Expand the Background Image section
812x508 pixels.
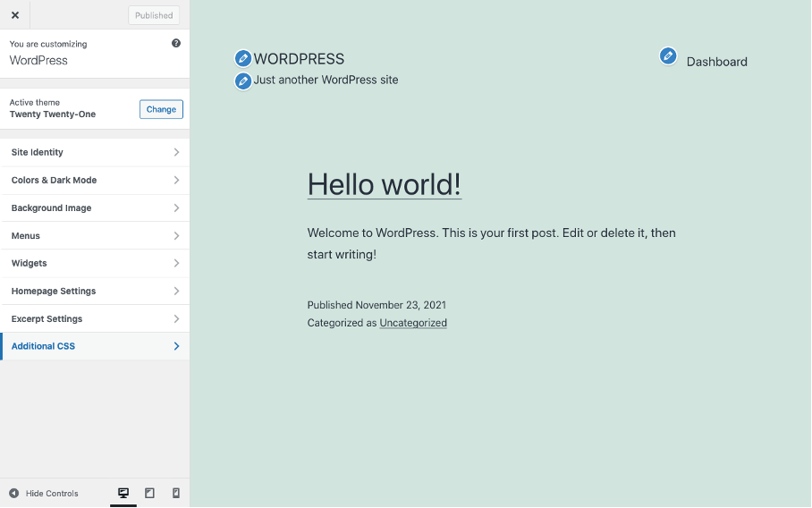(x=95, y=207)
